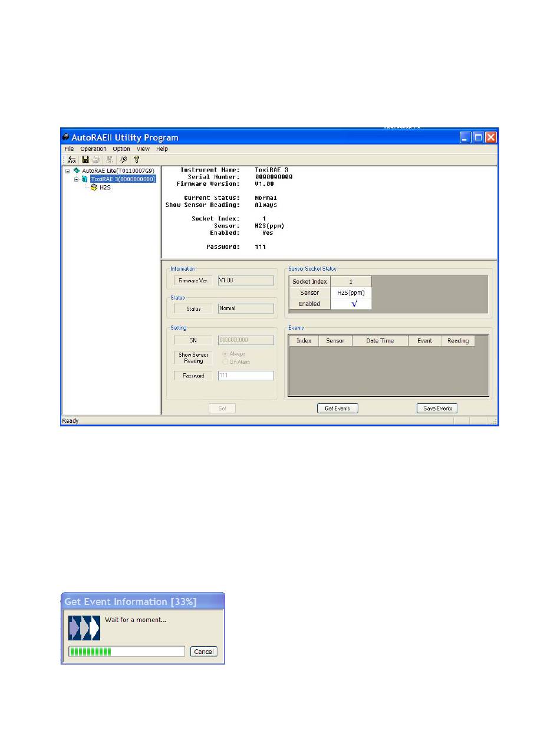Click the SN input field

pos(246,340)
